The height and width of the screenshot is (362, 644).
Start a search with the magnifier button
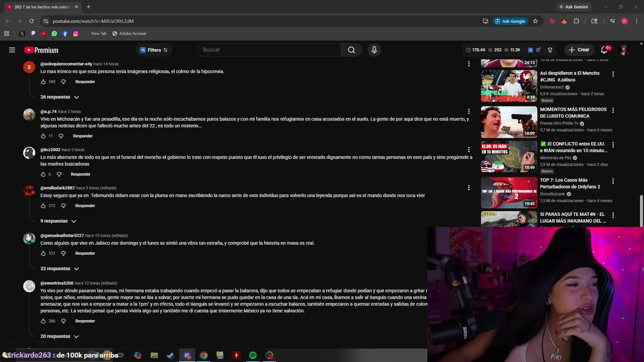pyautogui.click(x=351, y=50)
